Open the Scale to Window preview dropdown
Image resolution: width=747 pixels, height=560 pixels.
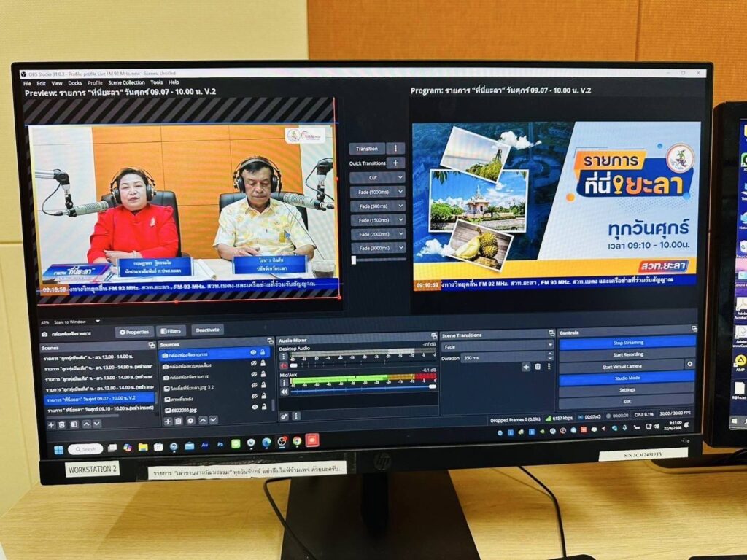74,322
